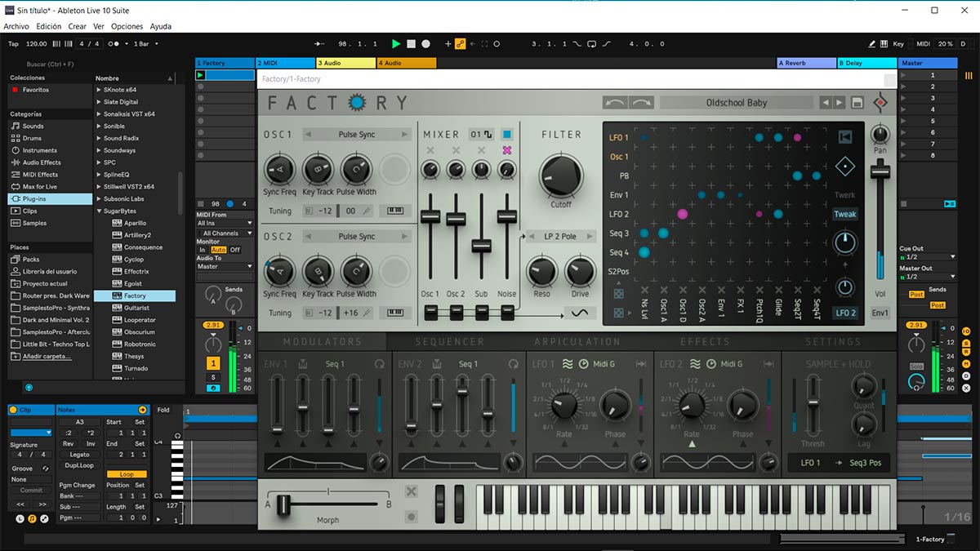Stop playback in the Ableton transport
Viewport: 980px width, 551px height.
click(x=412, y=43)
